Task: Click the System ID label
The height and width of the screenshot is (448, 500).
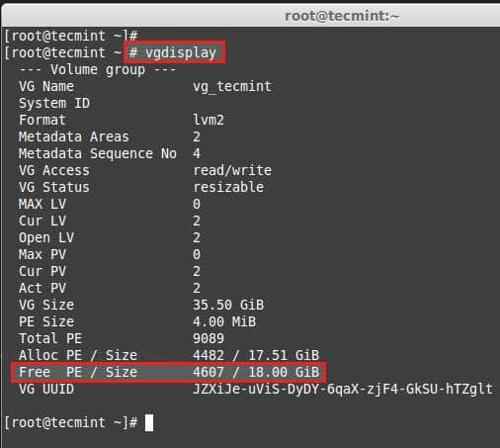Action: click(x=54, y=103)
